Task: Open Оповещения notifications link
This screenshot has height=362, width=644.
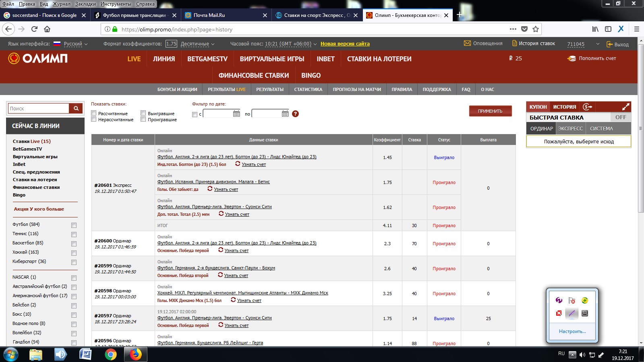Action: (483, 43)
